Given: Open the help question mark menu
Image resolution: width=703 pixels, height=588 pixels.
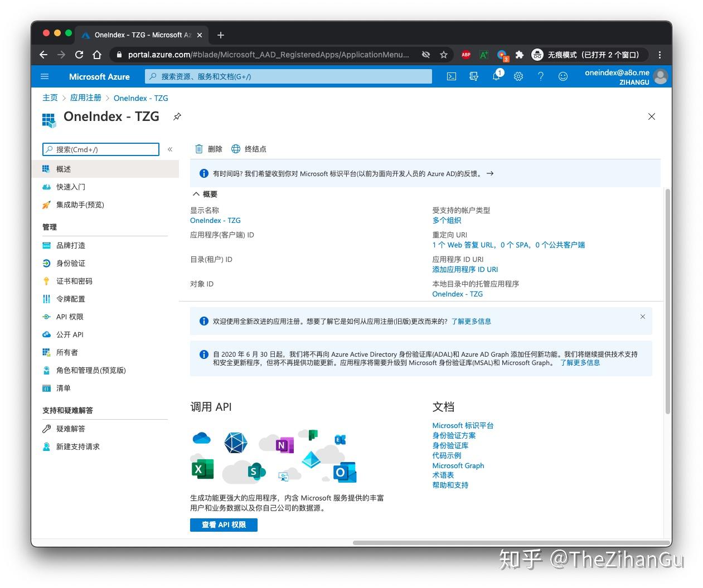Looking at the screenshot, I should coord(541,76).
